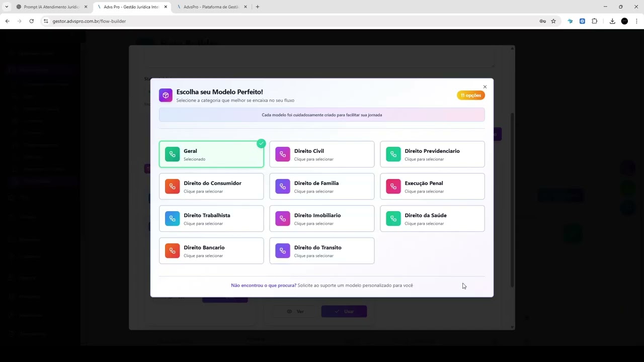View site information icon
644x362 pixels.
(46, 21)
